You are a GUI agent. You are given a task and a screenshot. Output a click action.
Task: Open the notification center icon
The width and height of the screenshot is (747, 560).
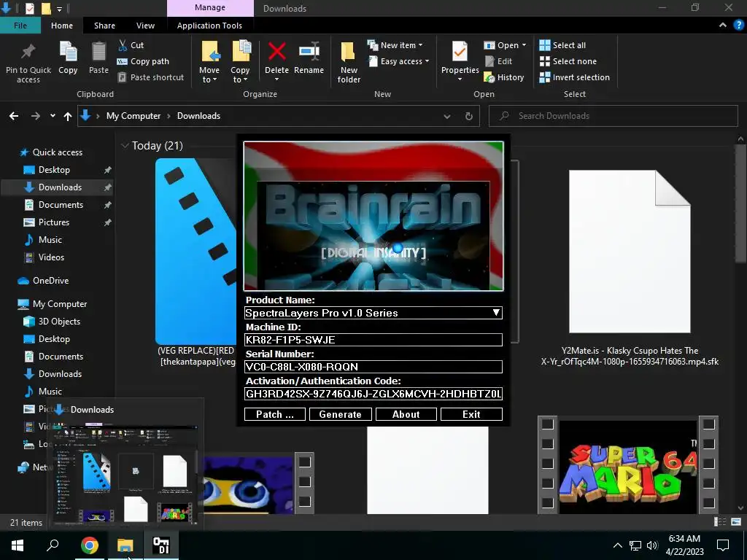click(723, 545)
